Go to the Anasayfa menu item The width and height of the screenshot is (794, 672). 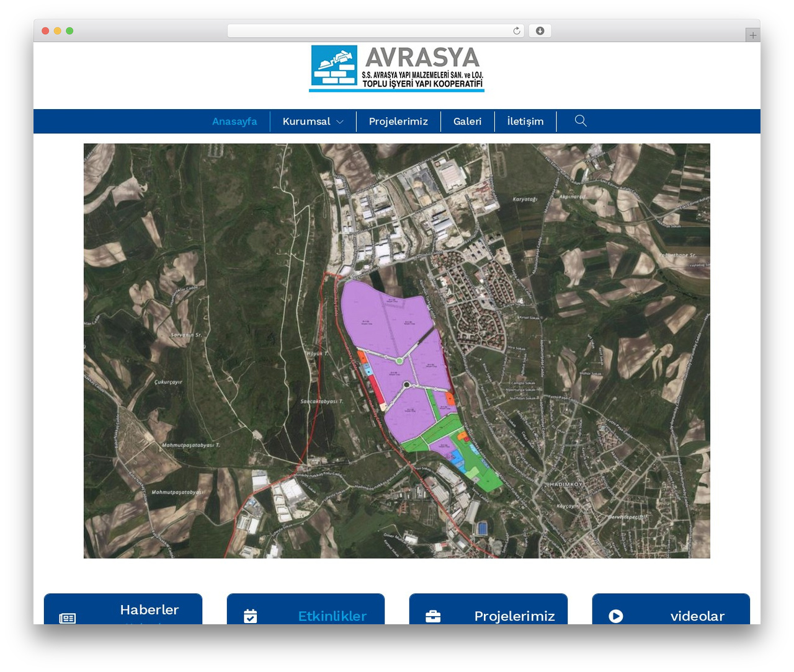click(x=234, y=122)
